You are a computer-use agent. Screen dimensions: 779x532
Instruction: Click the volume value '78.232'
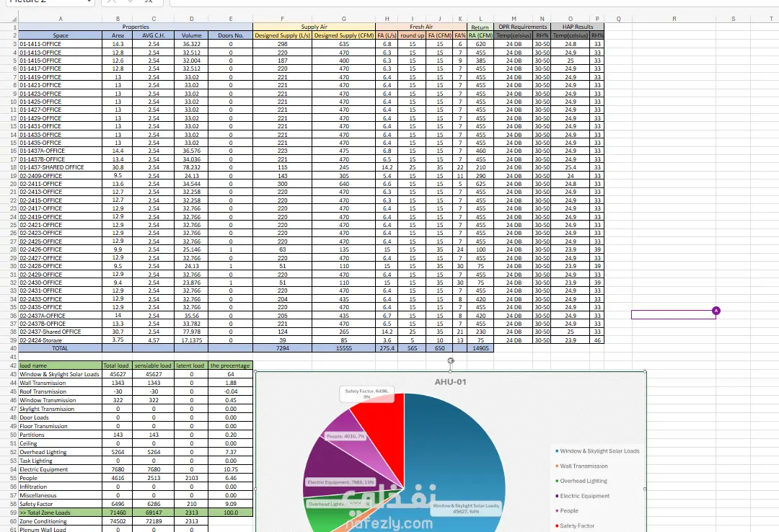click(191, 167)
